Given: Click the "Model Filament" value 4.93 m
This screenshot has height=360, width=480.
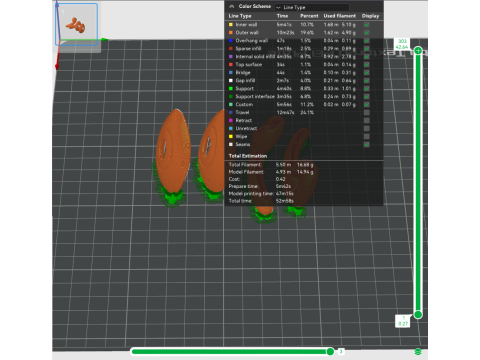Looking at the screenshot, I should coord(283,172).
